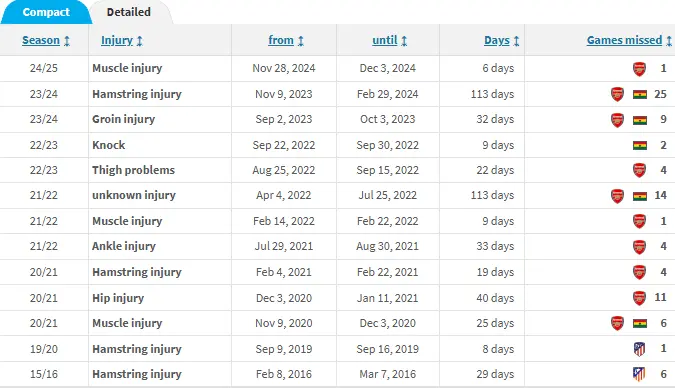675x388 pixels.
Task: Click Ghana flag in Nov 9, 2020 row
Action: click(640, 323)
